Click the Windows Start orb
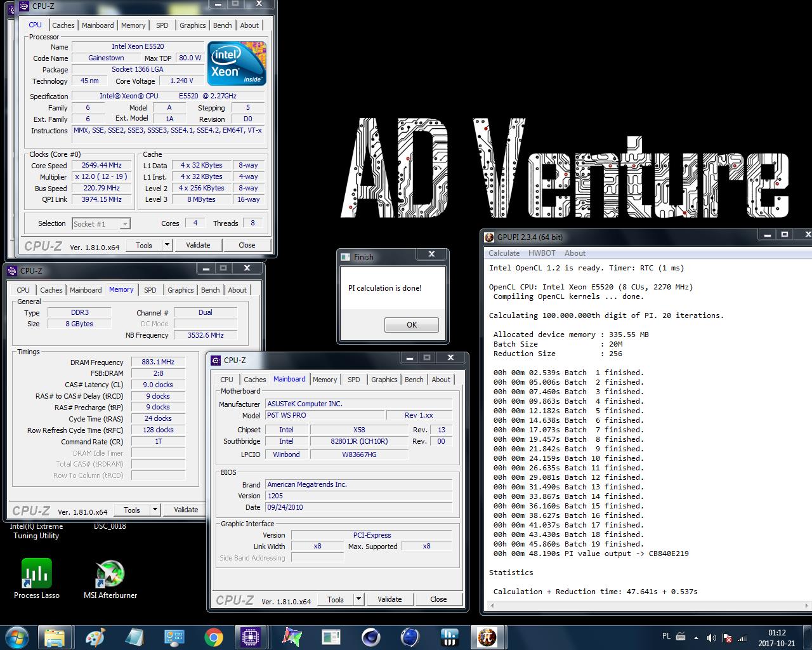The image size is (812, 650). [16, 637]
